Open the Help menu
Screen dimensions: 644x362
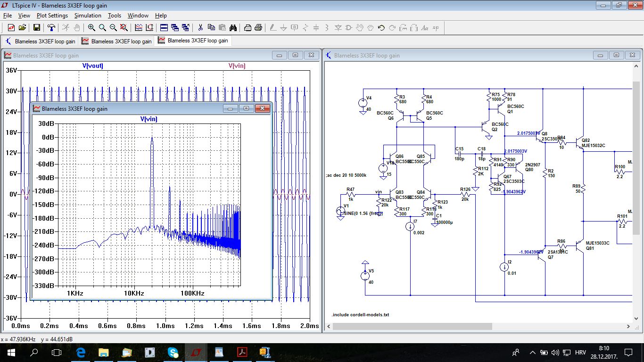[x=161, y=16]
